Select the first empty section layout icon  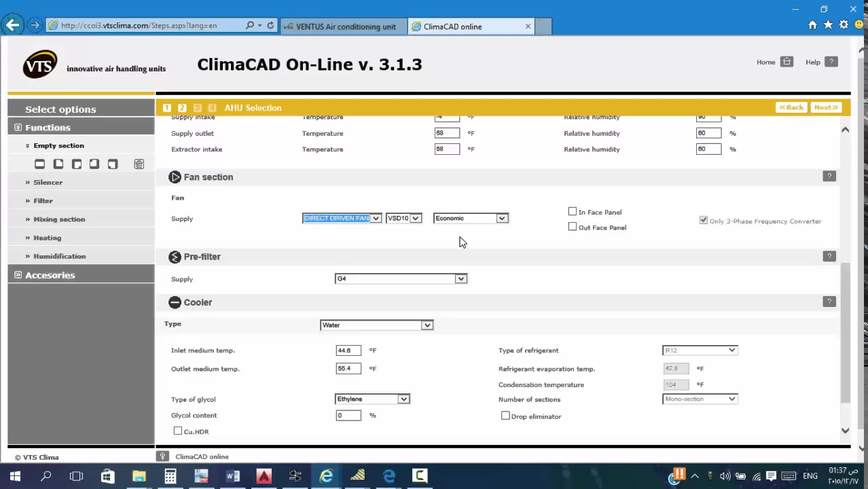[x=40, y=164]
